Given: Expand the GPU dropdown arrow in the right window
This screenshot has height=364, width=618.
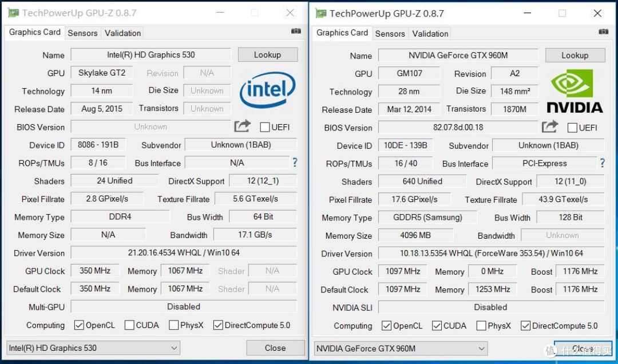Looking at the screenshot, I should point(482,348).
